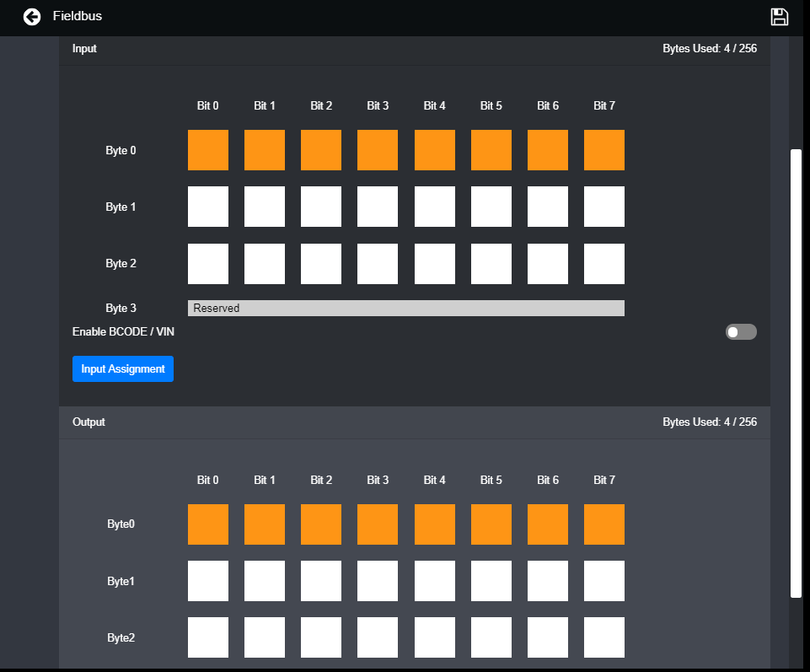
Task: Toggle Input Byte 2 Bit 1 box
Action: click(x=265, y=264)
